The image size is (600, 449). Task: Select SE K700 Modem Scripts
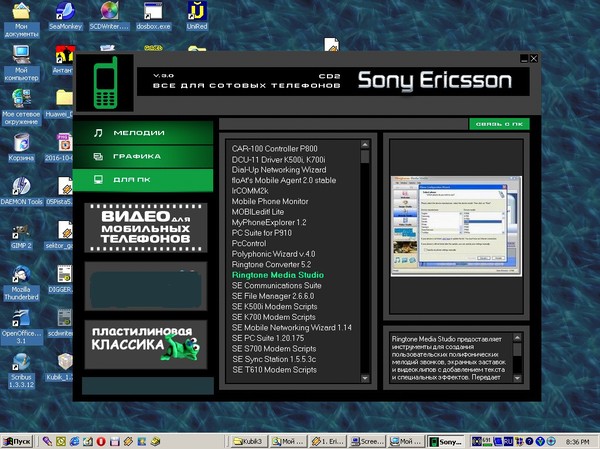pyautogui.click(x=274, y=317)
